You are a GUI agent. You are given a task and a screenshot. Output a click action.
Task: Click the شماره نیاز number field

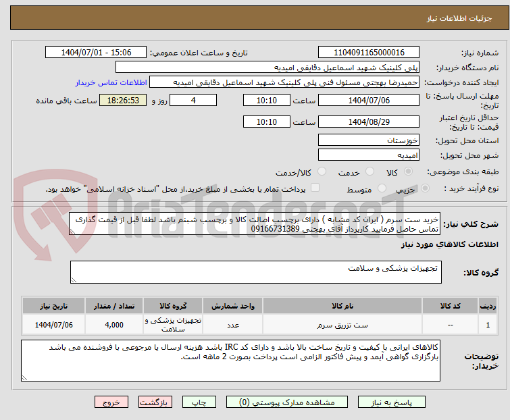click(369, 53)
